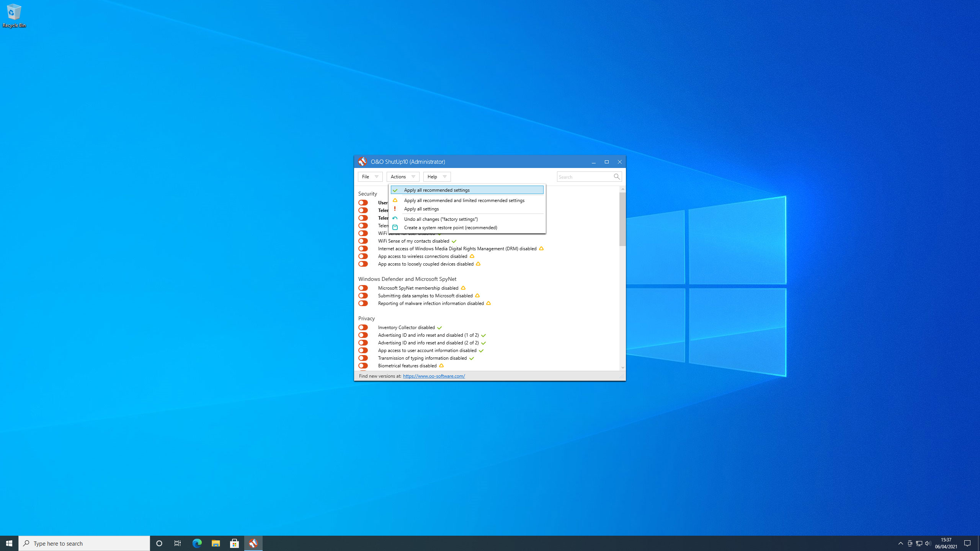980x551 pixels.
Task: Open Task View on the taskbar
Action: pos(178,543)
